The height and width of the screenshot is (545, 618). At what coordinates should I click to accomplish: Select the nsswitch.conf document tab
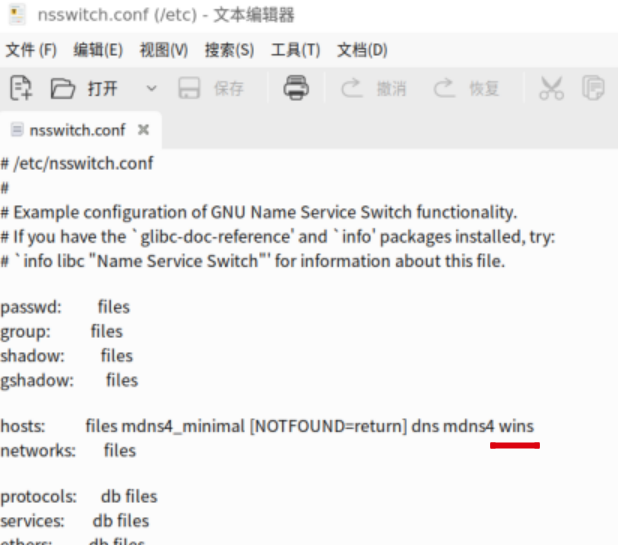[x=76, y=130]
